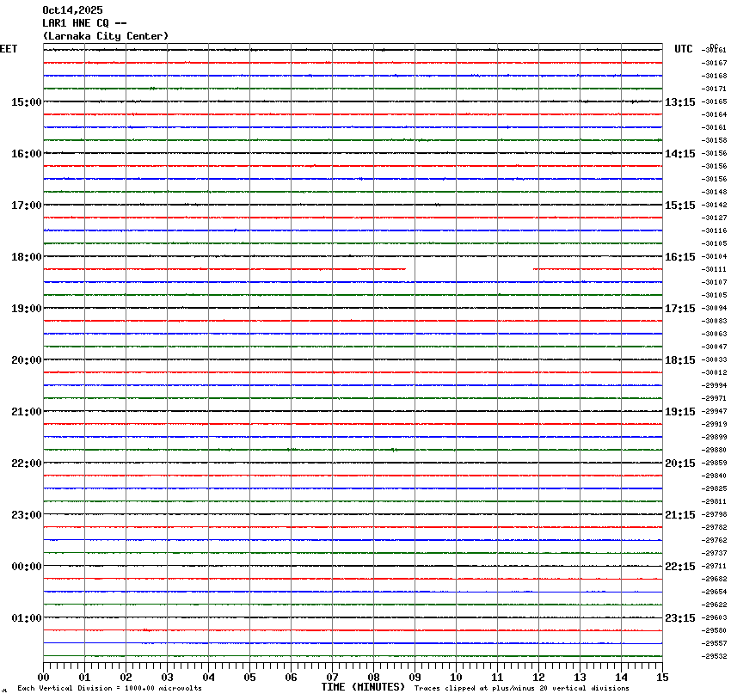Viewport: 731px width, 700px height.
Task: Select the 13:15 UTC time label
Action: coord(680,102)
